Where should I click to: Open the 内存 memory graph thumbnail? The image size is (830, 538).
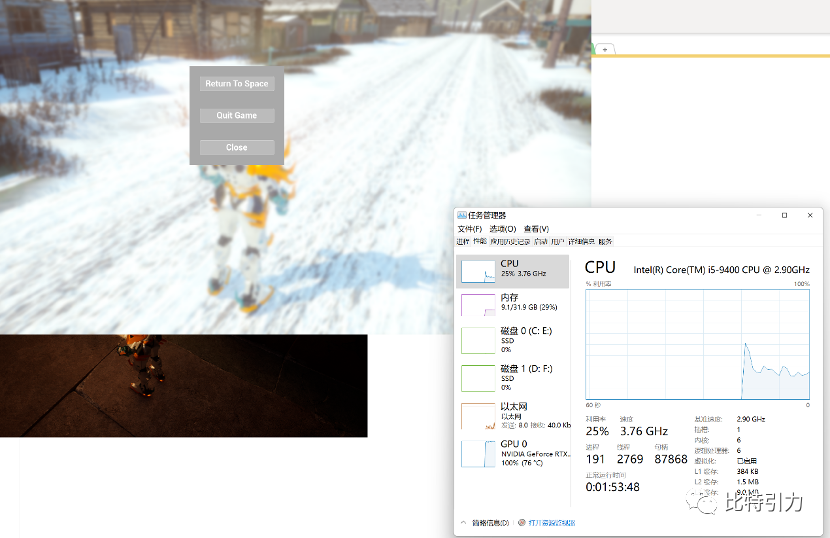click(478, 305)
